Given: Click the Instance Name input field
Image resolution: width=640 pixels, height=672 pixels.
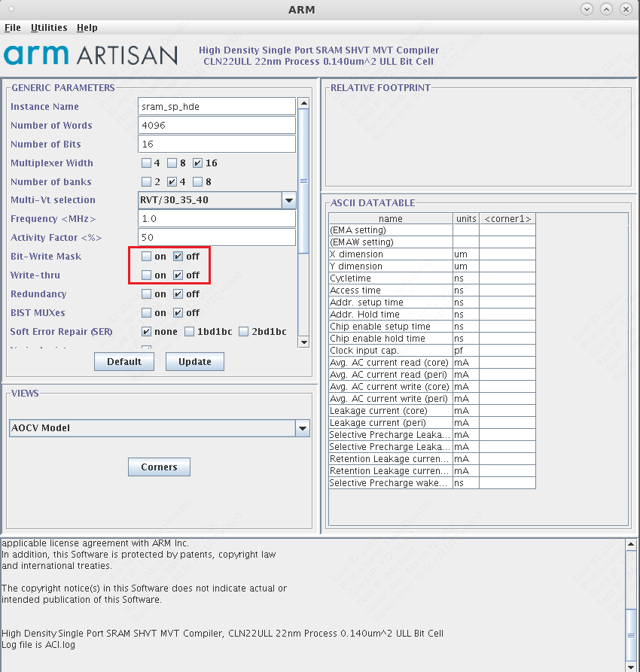Looking at the screenshot, I should click(x=217, y=107).
